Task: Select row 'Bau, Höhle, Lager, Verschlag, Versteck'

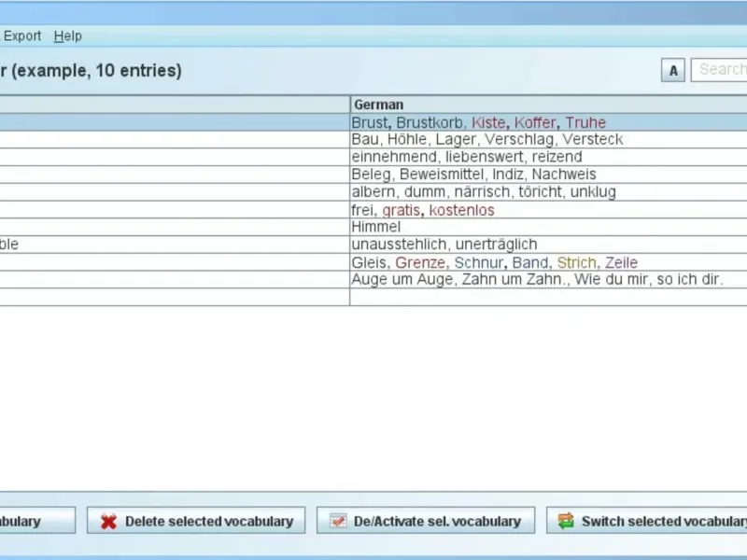Action: (373, 139)
